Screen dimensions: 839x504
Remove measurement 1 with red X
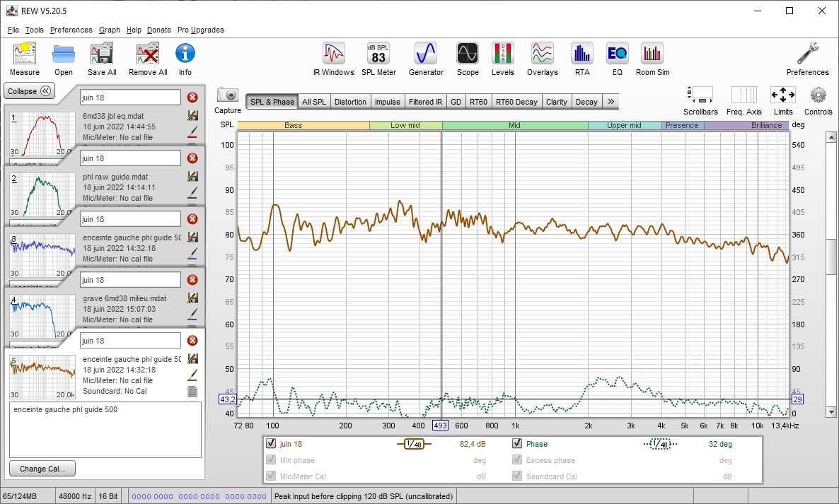[192, 98]
